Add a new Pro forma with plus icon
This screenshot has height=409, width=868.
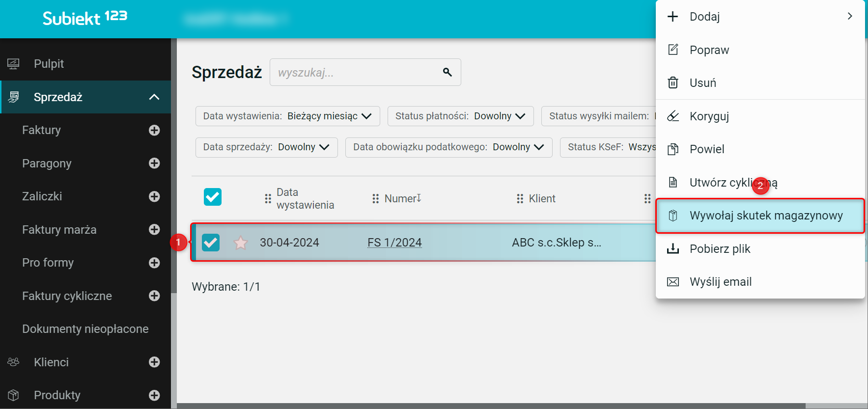coord(154,263)
